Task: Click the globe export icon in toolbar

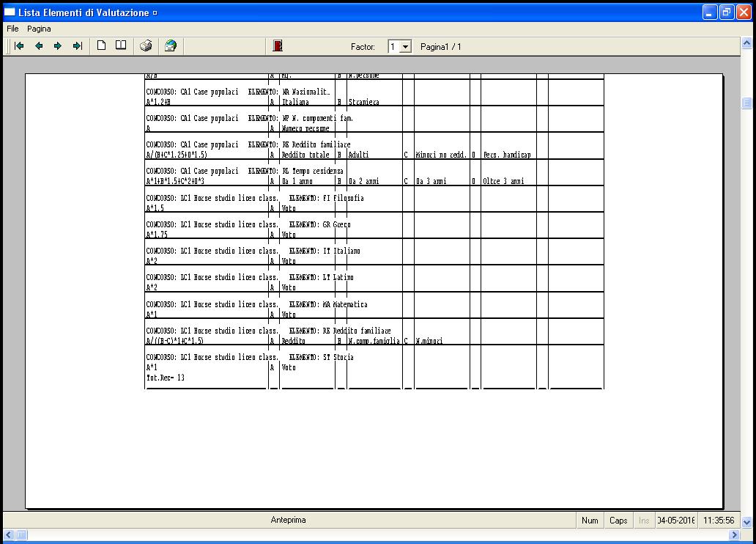Action: 171,46
